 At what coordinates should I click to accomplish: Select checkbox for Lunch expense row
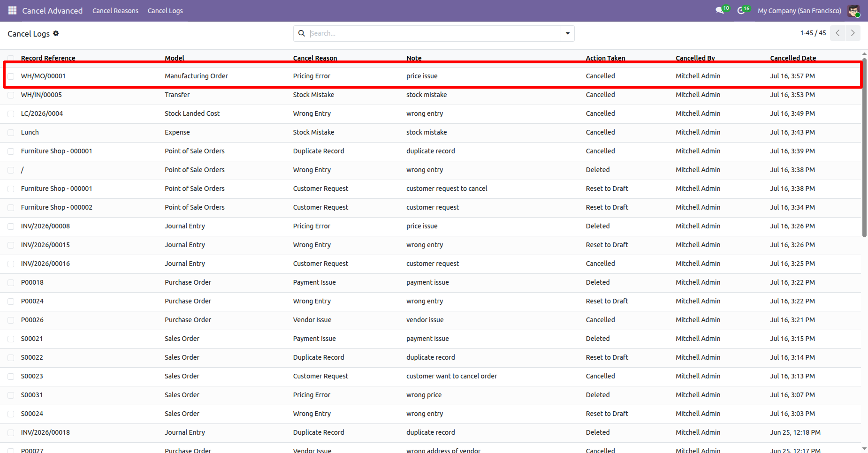point(11,132)
